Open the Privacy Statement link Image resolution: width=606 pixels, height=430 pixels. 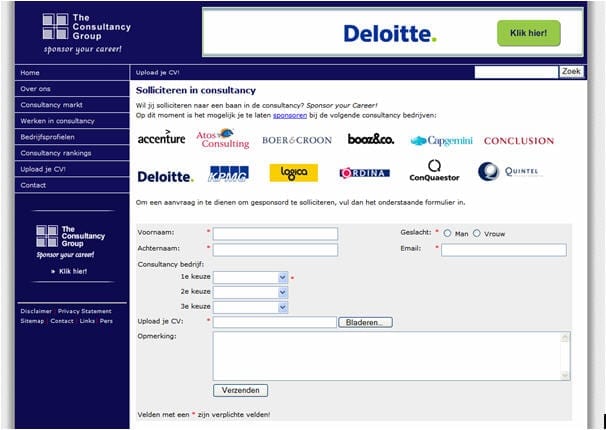85,311
